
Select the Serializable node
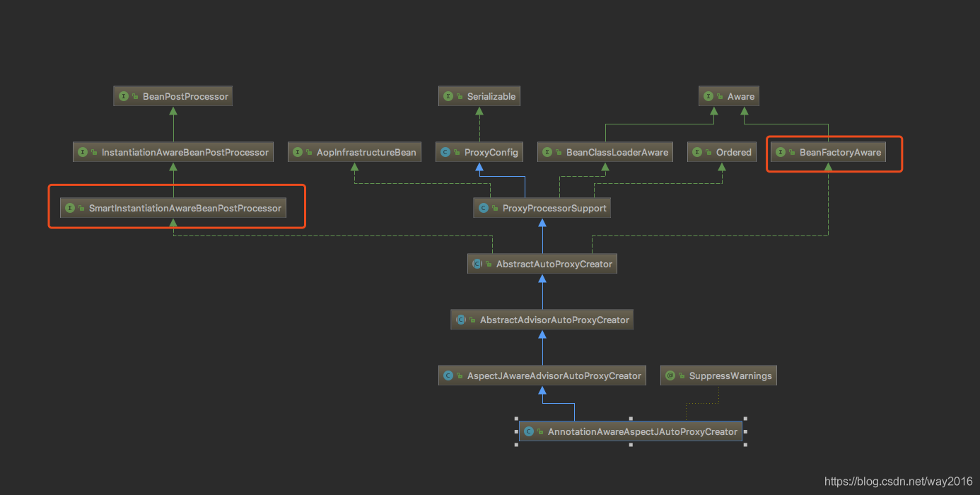(x=479, y=96)
